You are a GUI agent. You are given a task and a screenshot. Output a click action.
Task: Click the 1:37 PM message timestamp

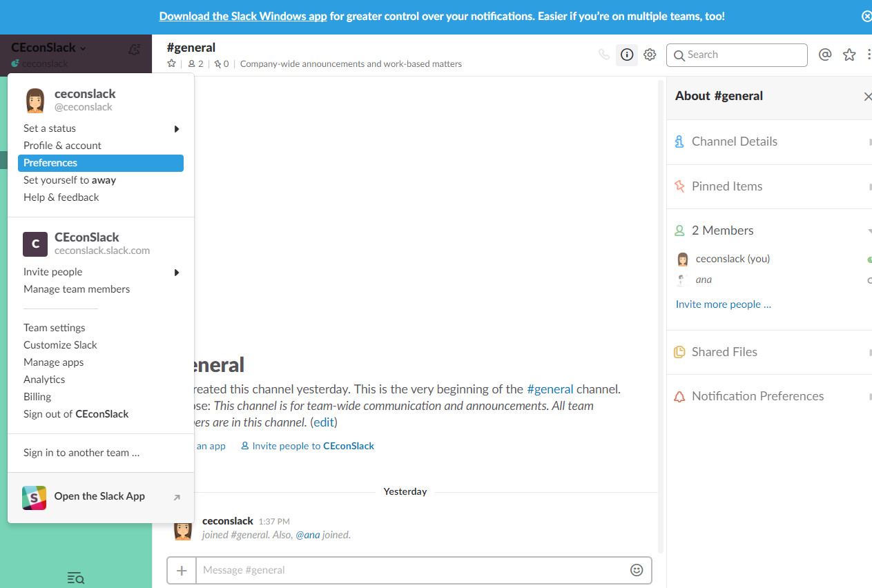pos(274,522)
